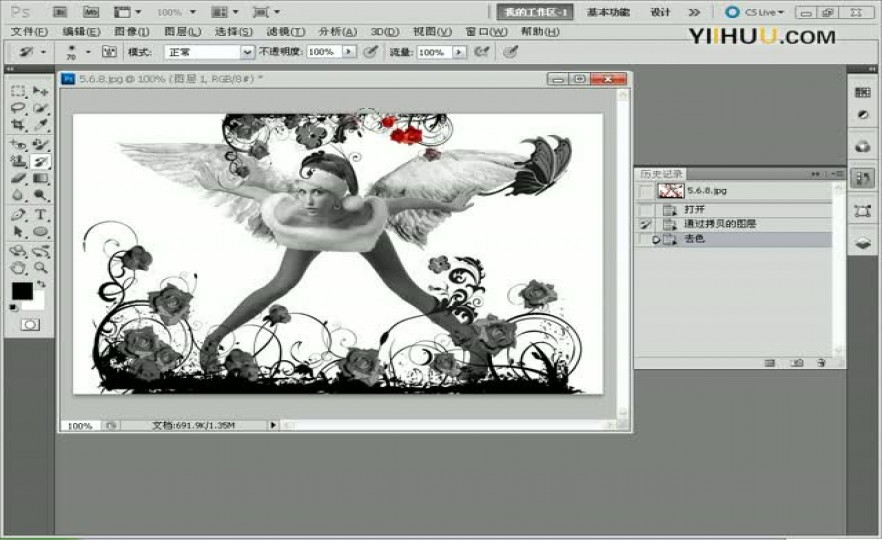This screenshot has width=882, height=540.
Task: Expand status bar info arrow
Action: pos(273,425)
